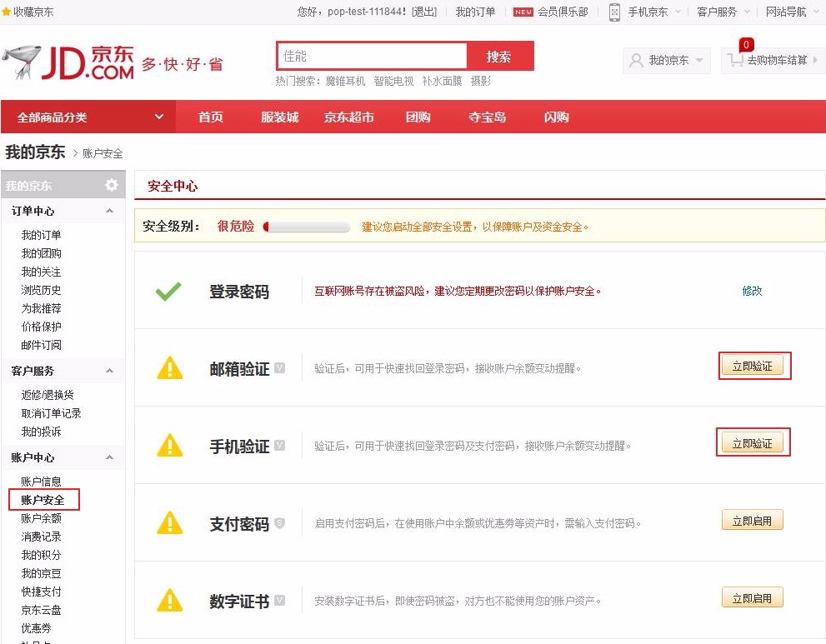The width and height of the screenshot is (826, 644).
Task: Switch to the 京东超市 nav item
Action: (349, 117)
